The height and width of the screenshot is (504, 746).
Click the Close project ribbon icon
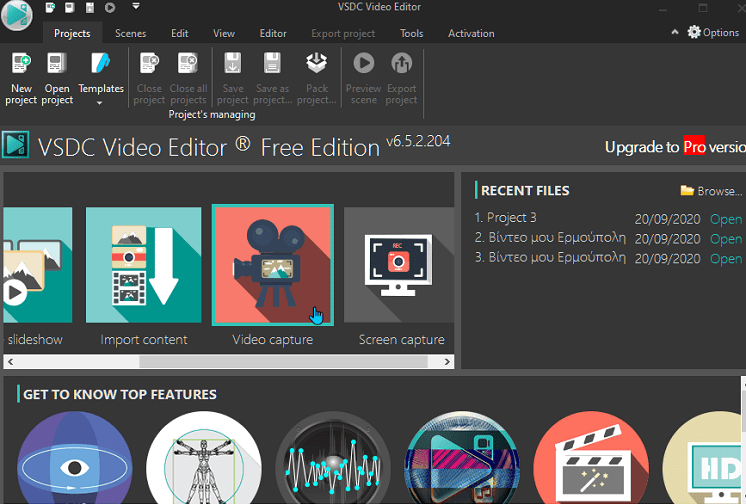click(x=149, y=63)
